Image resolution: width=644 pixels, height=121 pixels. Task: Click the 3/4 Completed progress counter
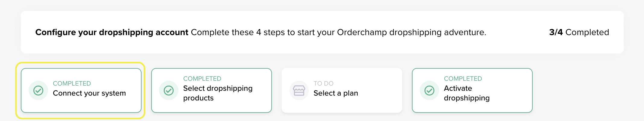(x=579, y=32)
